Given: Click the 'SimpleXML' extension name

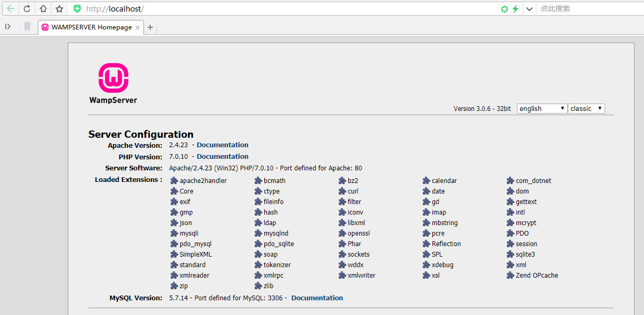Looking at the screenshot, I should click(x=196, y=255).
